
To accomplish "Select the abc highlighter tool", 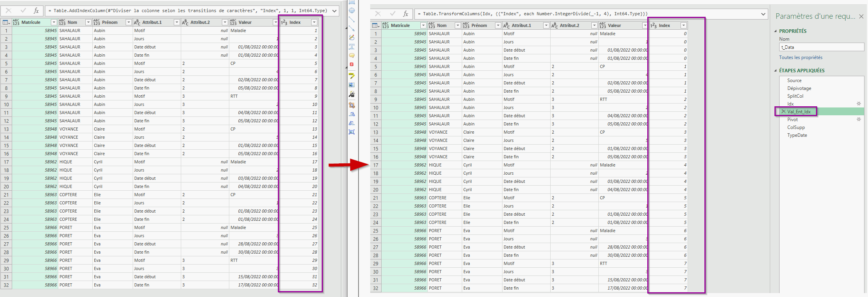I will point(352,76).
